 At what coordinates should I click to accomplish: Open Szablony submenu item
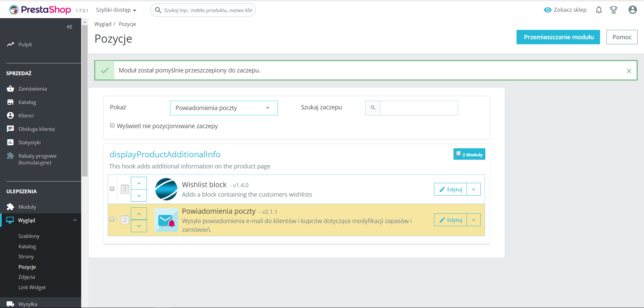click(29, 236)
